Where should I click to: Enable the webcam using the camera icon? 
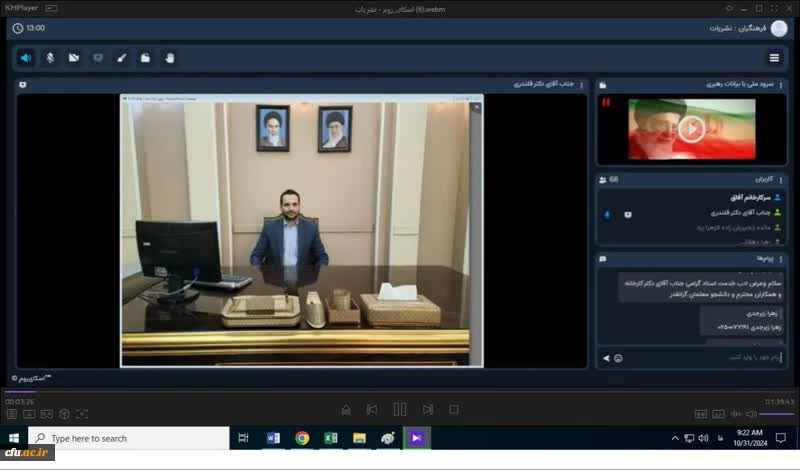tap(74, 58)
